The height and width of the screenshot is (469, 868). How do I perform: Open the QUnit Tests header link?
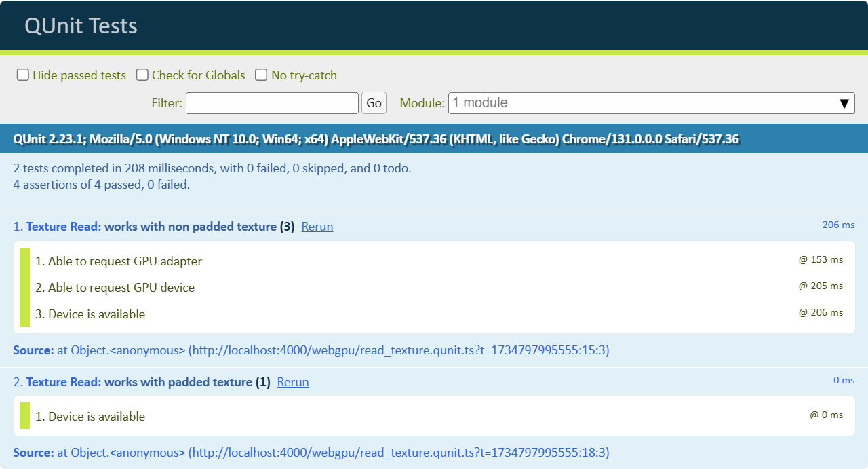(x=81, y=26)
